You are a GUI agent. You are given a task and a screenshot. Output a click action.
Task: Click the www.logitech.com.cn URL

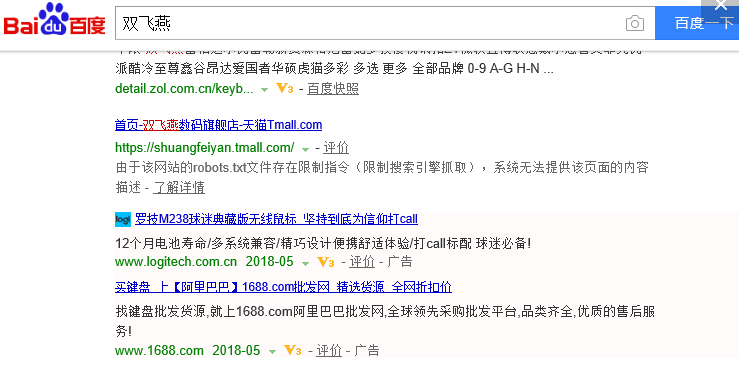[x=176, y=261]
